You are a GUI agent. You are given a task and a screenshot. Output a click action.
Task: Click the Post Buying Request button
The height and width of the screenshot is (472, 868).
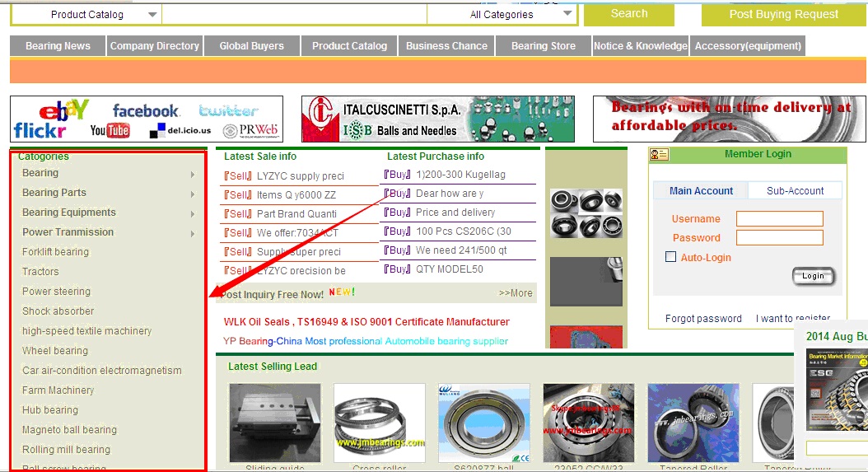click(x=783, y=14)
